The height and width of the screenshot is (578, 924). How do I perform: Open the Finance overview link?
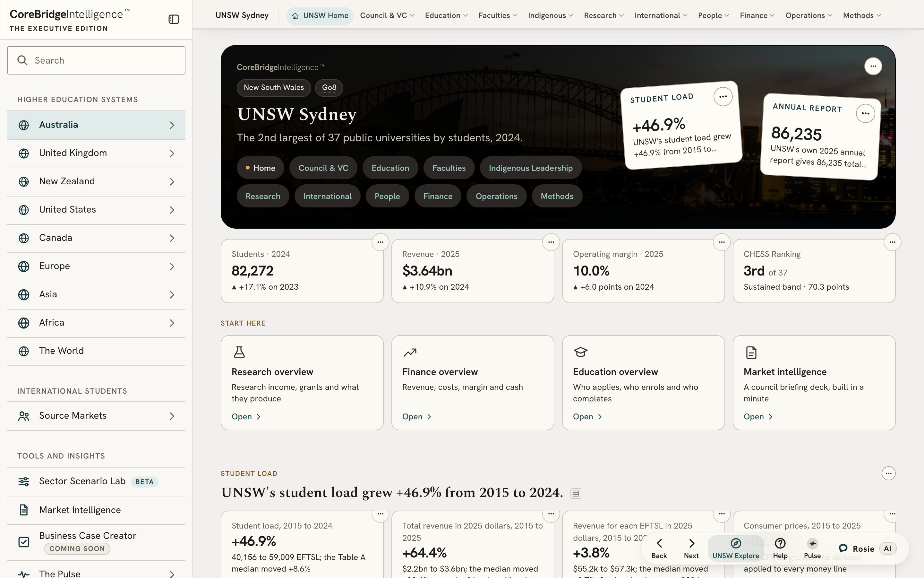click(x=417, y=417)
